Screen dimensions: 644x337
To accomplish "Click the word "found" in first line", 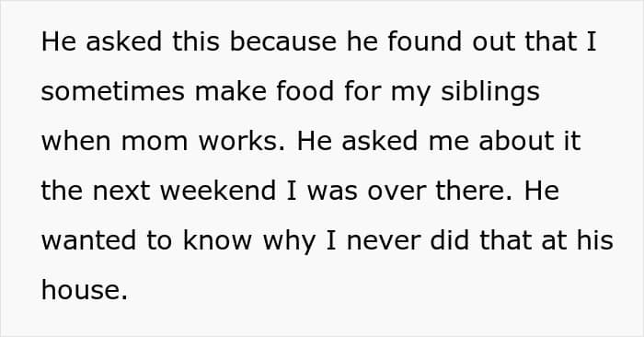I will (424, 42).
